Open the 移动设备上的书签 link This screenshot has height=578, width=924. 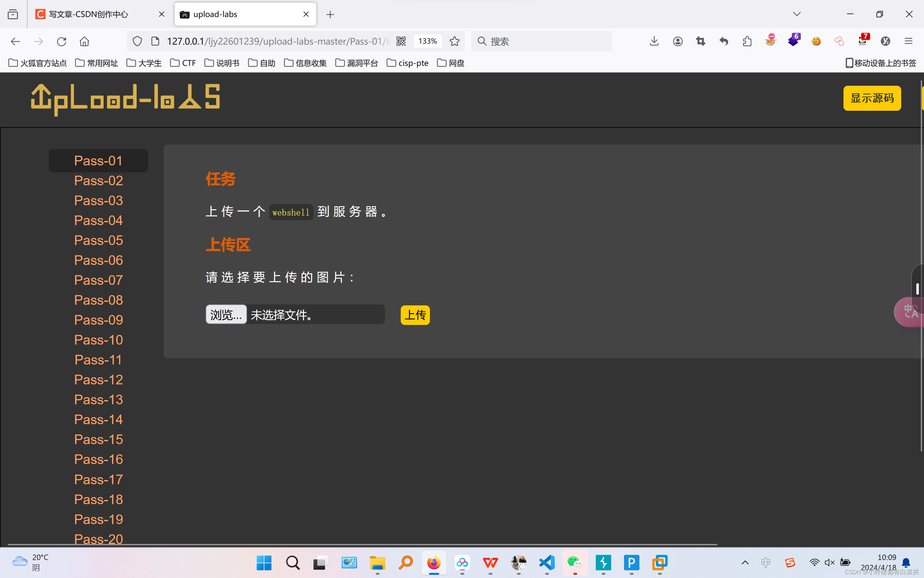[x=881, y=63]
